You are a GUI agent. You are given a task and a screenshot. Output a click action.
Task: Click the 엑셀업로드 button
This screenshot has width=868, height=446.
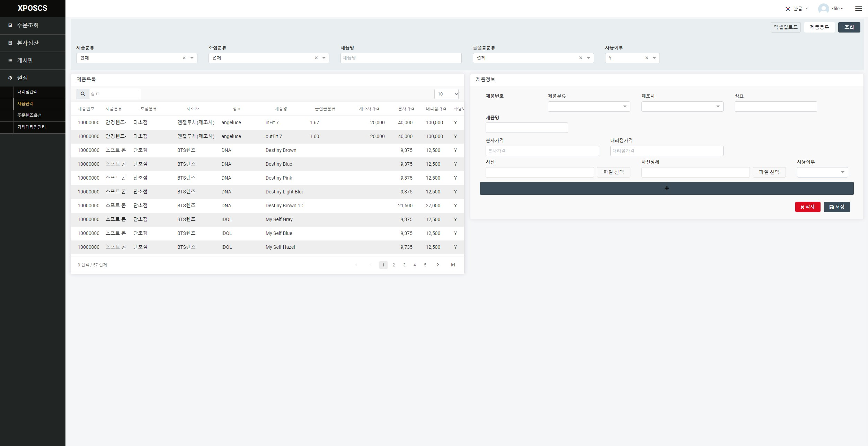click(x=785, y=27)
